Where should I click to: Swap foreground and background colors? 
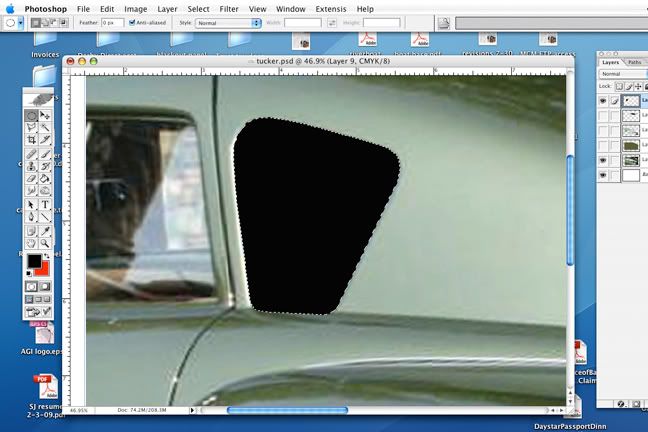[x=46, y=256]
